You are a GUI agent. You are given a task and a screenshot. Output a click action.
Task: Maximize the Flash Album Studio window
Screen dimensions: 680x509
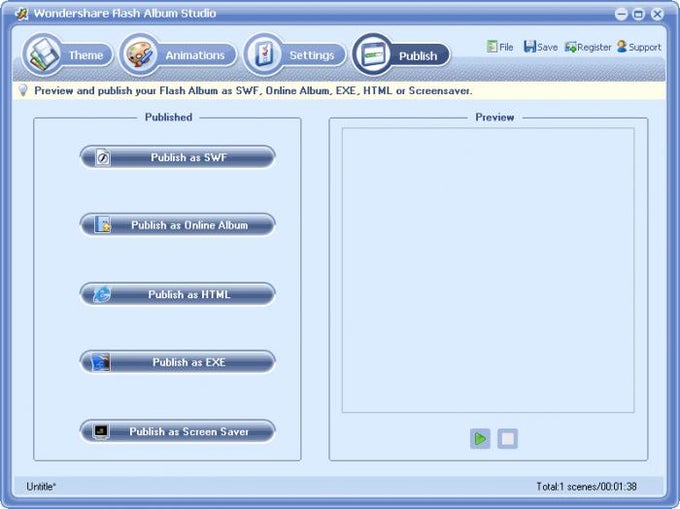click(639, 14)
